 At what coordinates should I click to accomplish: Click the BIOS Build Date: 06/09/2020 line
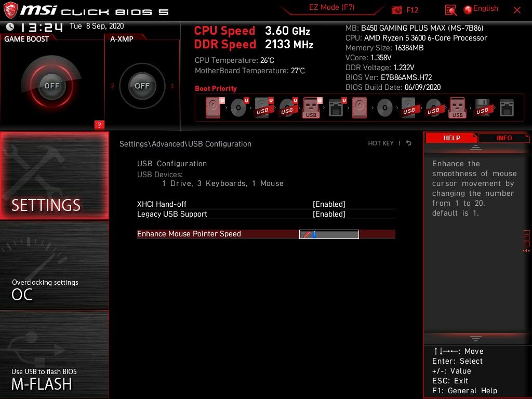pos(393,87)
